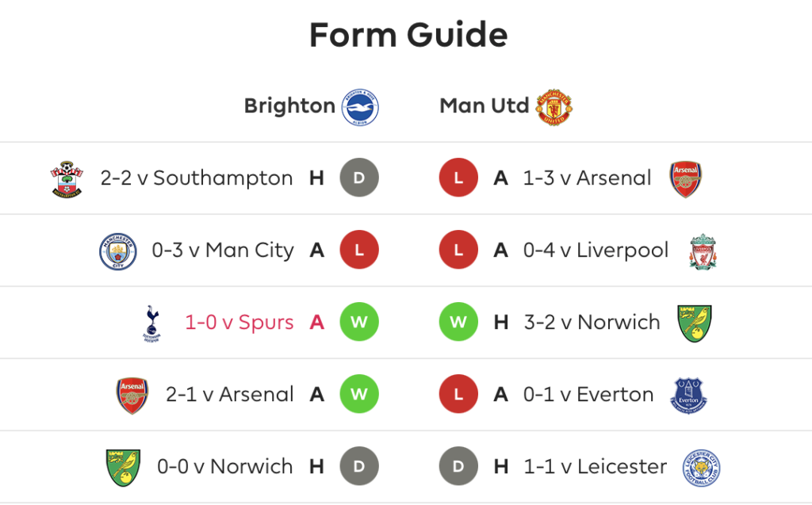Image resolution: width=812 pixels, height=505 pixels.
Task: Click grey D badge for Leicester match
Action: coord(458,466)
